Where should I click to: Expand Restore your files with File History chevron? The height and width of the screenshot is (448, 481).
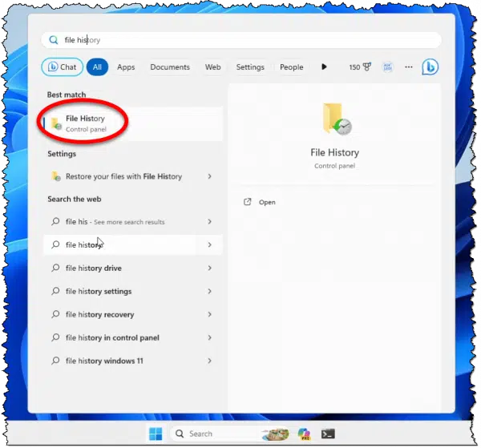pyautogui.click(x=210, y=176)
